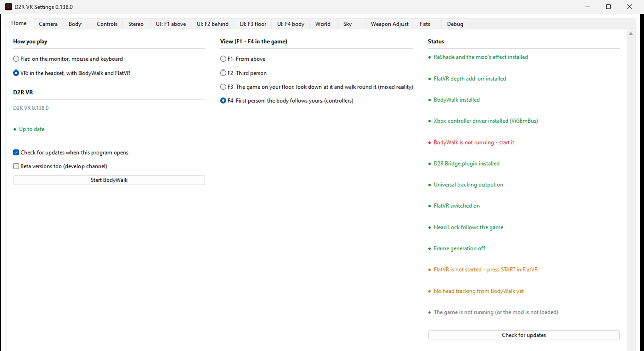The width and height of the screenshot is (644, 351).
Task: Click the Start BodyWalk button
Action: coord(109,180)
